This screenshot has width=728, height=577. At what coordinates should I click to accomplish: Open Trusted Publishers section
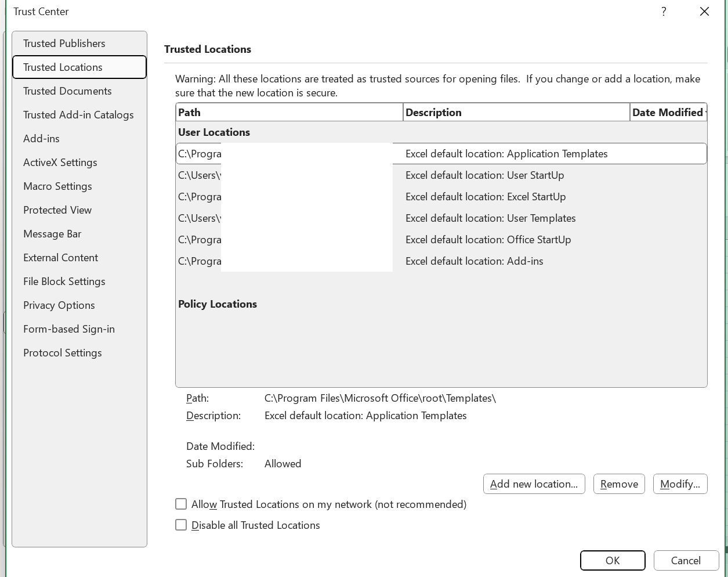click(x=79, y=44)
